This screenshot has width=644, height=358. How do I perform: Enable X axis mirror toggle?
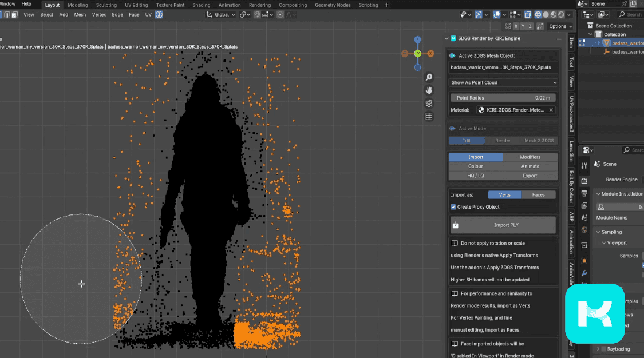[516, 26]
